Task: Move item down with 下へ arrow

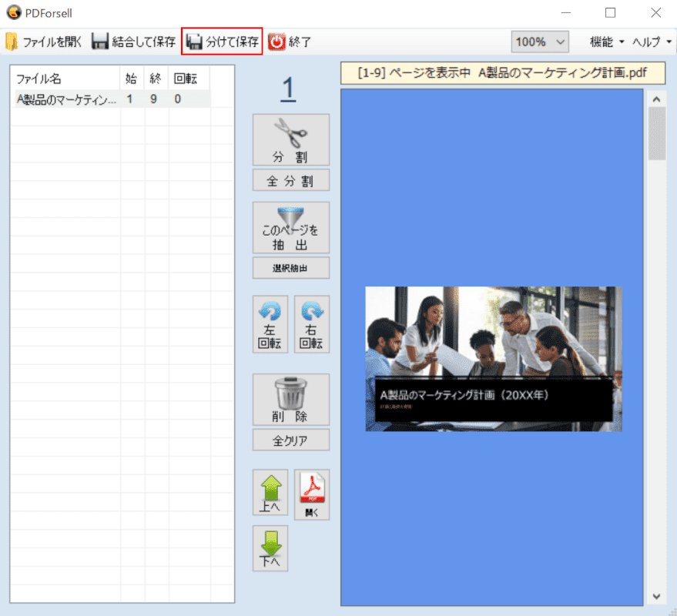Action: pyautogui.click(x=270, y=549)
